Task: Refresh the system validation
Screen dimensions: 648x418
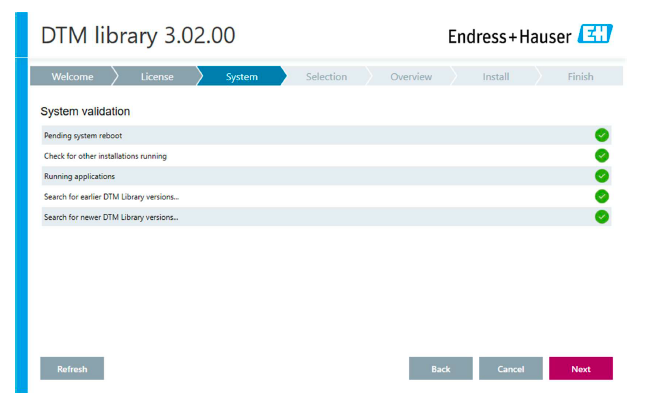Action: pos(72,368)
